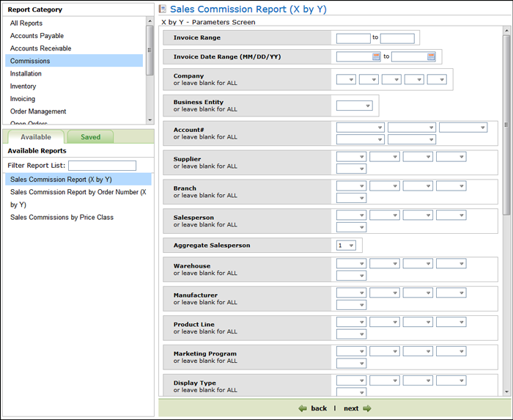513x420 pixels.
Task: Choose Inventory in the category list
Action: 23,86
